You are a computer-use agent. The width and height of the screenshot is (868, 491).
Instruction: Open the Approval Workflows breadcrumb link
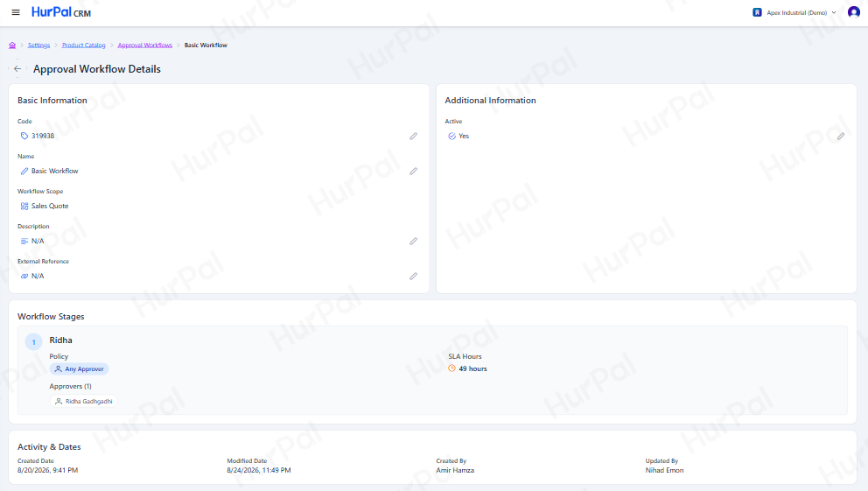tap(145, 46)
